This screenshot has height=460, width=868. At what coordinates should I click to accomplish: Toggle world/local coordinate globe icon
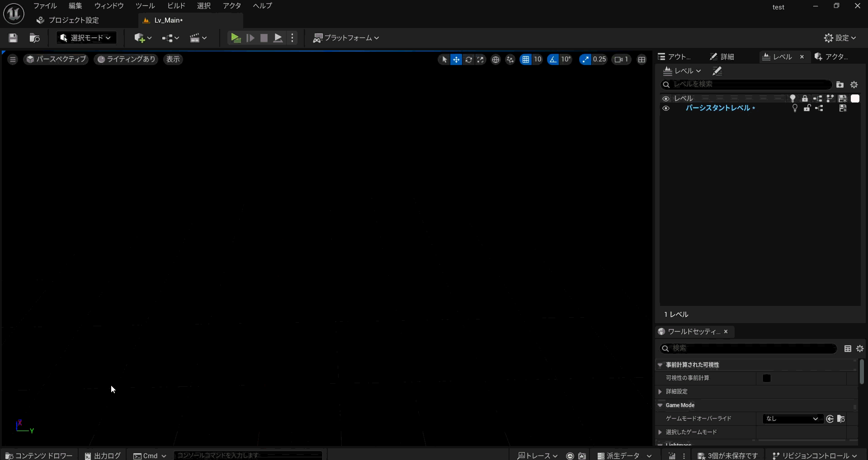pos(496,60)
